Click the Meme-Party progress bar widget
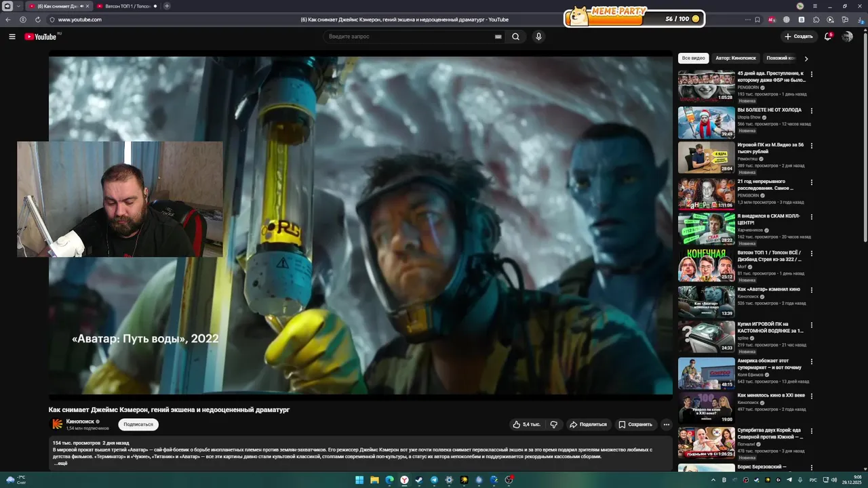The height and width of the screenshot is (488, 868). [x=634, y=18]
